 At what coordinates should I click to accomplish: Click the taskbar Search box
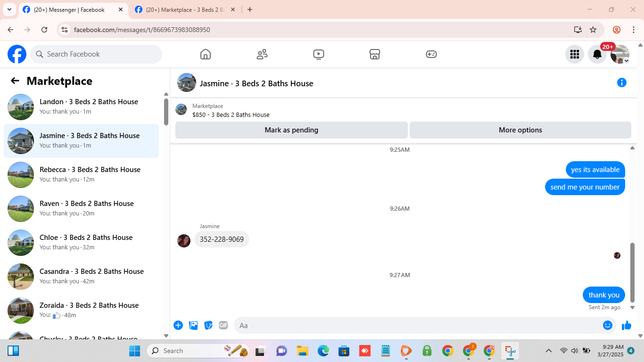[x=199, y=351]
